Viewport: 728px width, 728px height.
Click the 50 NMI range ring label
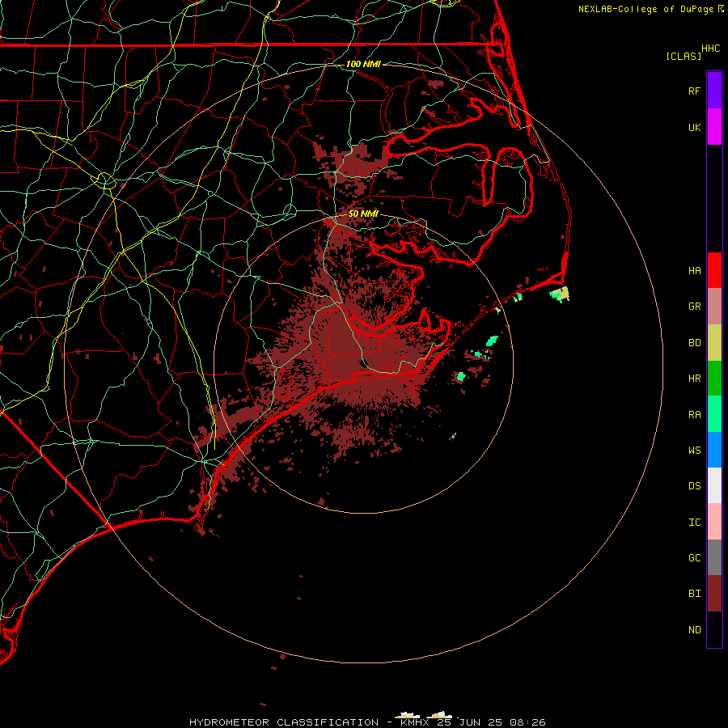point(363,214)
